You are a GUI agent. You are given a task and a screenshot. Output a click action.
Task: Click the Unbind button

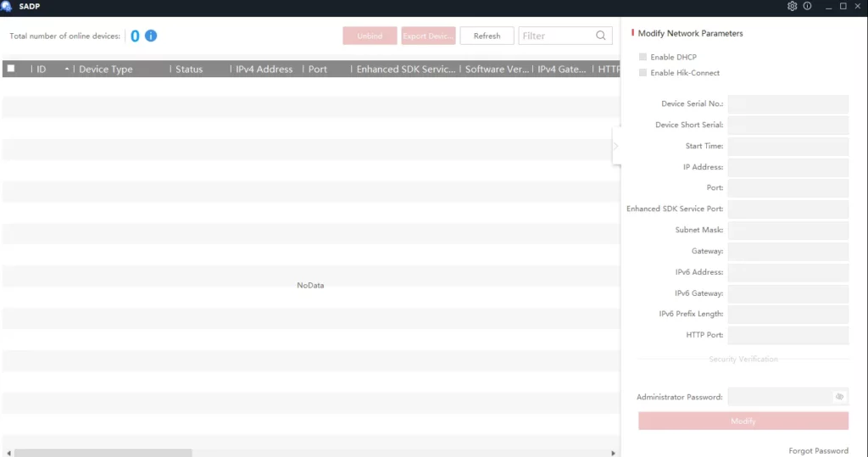click(x=370, y=36)
